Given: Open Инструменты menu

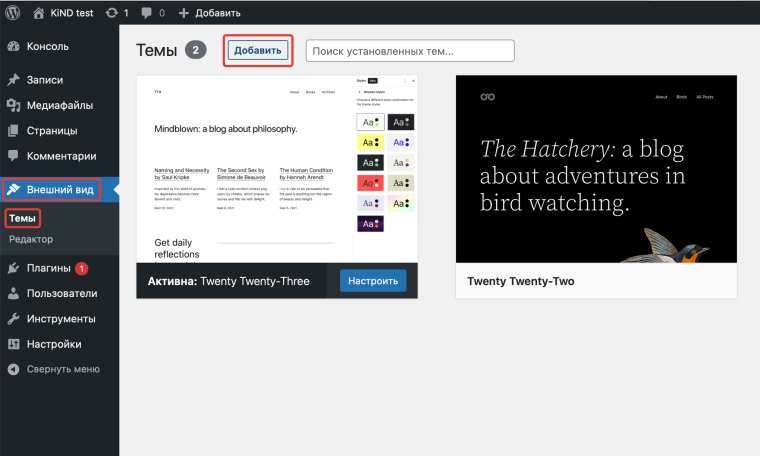Looking at the screenshot, I should click(x=61, y=319).
